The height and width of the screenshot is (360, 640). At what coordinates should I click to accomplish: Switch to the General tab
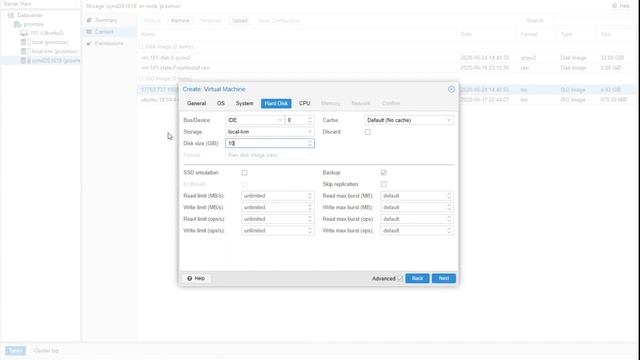click(x=196, y=103)
